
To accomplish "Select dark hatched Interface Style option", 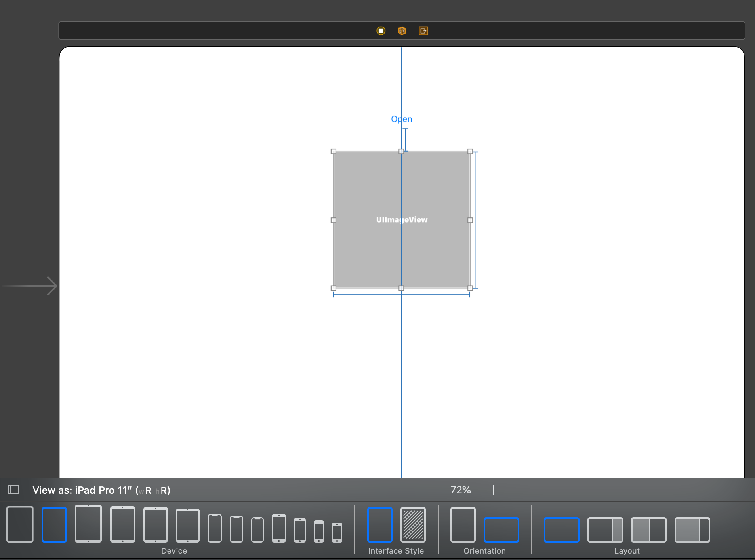I will [413, 524].
